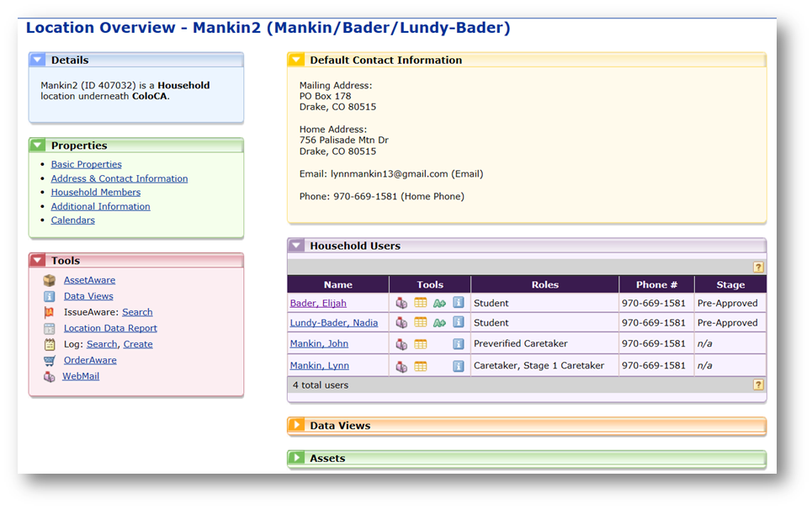
Task: Open the Address & Contact Information link
Action: click(x=119, y=178)
